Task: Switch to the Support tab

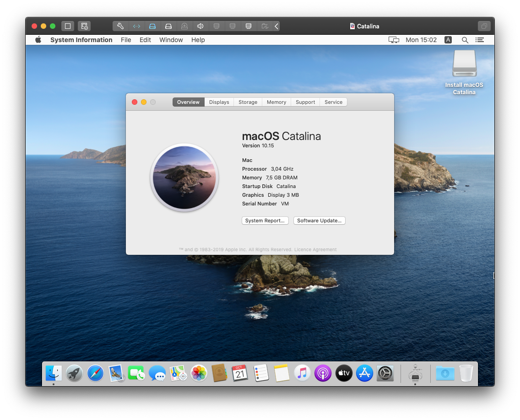Action: pos(305,102)
